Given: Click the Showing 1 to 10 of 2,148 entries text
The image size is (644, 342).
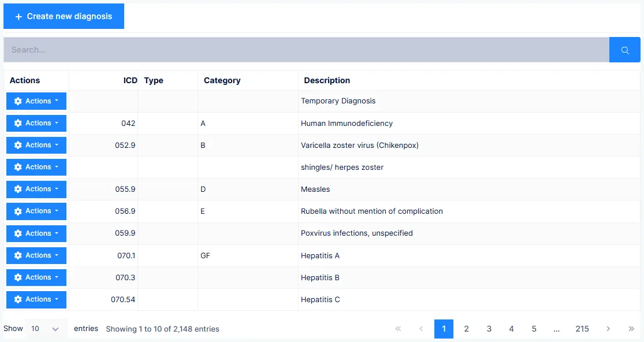Looking at the screenshot, I should 163,329.
